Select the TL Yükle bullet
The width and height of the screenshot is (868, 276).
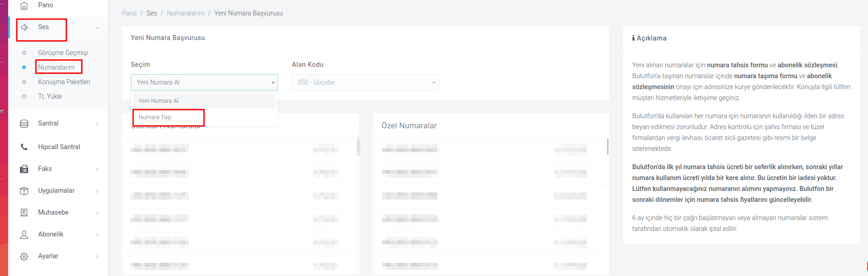tap(24, 96)
